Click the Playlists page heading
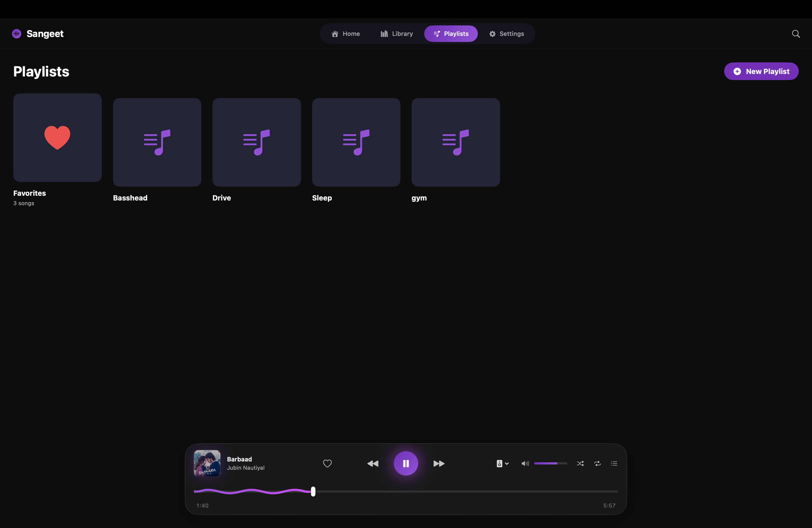Screen dimensions: 812x528 (41, 72)
